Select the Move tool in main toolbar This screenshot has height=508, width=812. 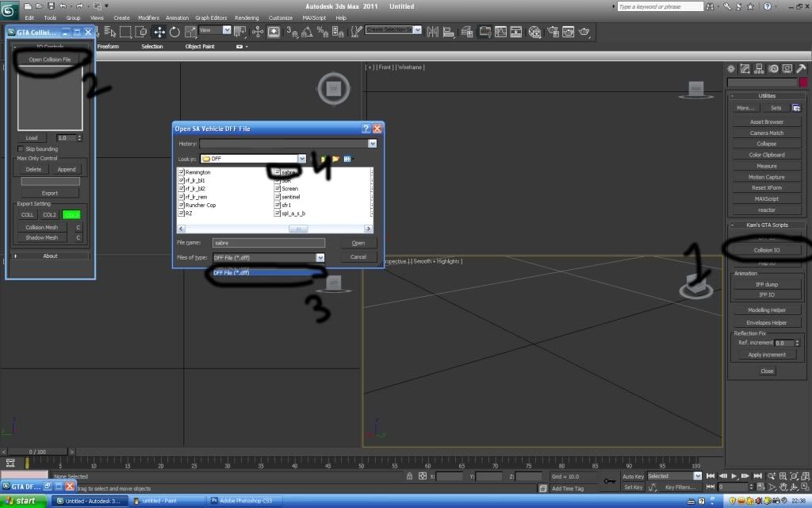click(159, 32)
